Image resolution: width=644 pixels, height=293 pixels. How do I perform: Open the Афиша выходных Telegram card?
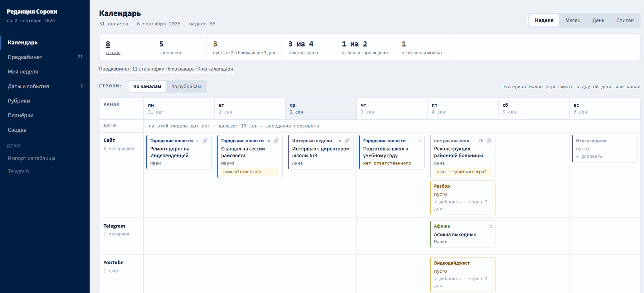click(463, 234)
